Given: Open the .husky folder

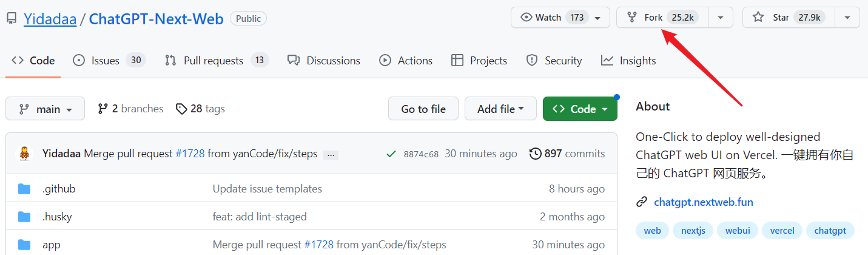Looking at the screenshot, I should coord(57,217).
